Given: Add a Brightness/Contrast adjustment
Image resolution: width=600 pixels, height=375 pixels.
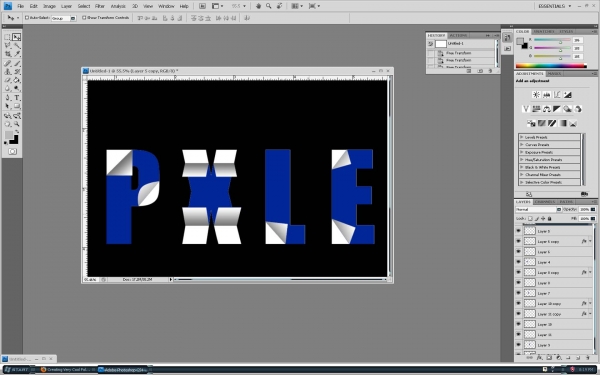Looking at the screenshot, I should tap(536, 95).
